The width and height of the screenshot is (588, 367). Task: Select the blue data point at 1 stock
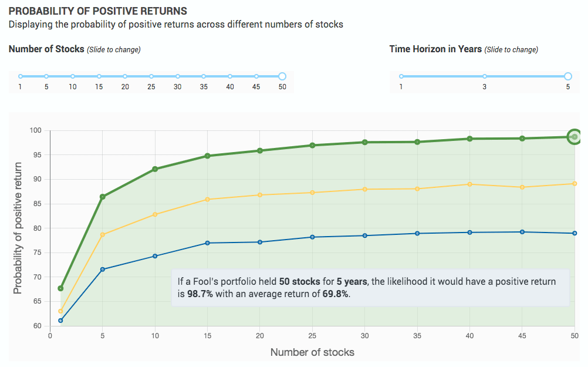coord(59,320)
